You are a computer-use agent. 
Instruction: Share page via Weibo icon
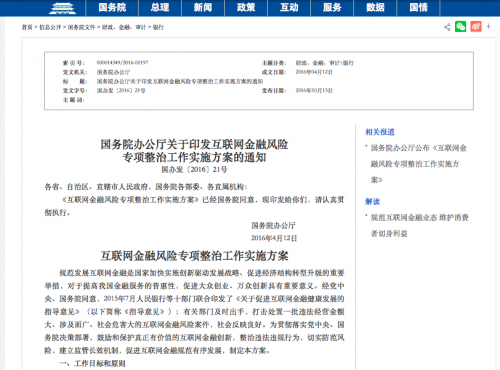click(476, 26)
